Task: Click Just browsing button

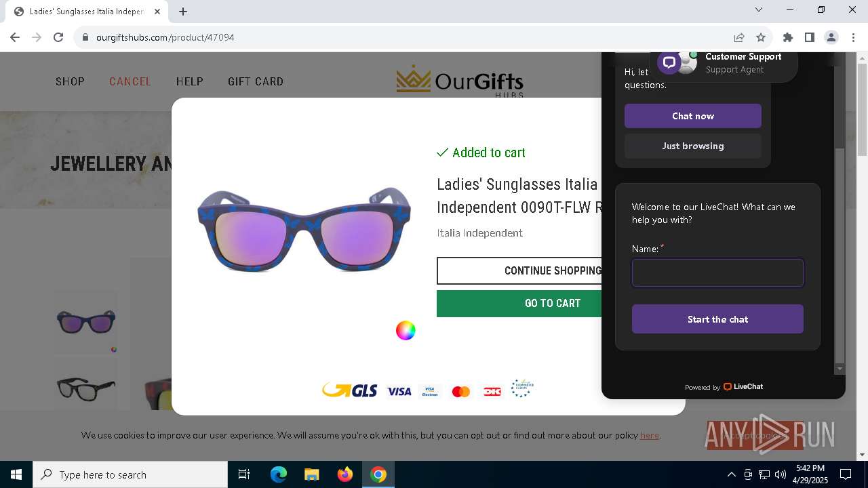Action: click(693, 146)
